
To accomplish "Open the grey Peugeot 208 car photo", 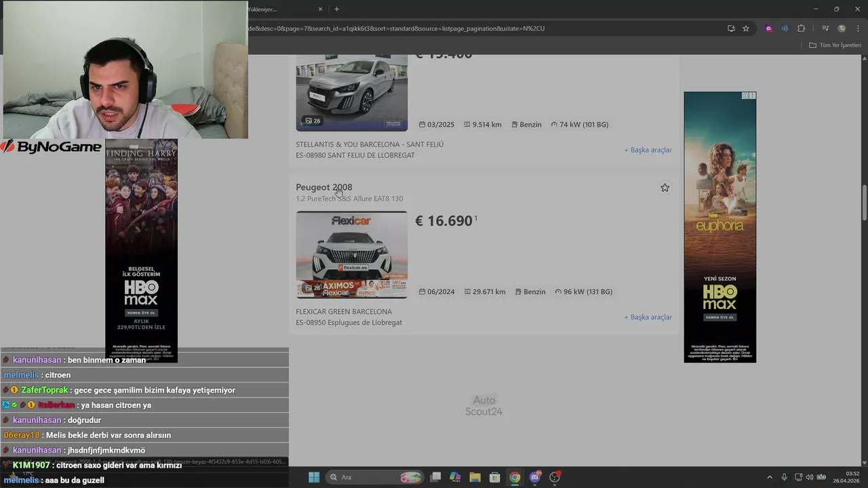I will click(x=352, y=93).
